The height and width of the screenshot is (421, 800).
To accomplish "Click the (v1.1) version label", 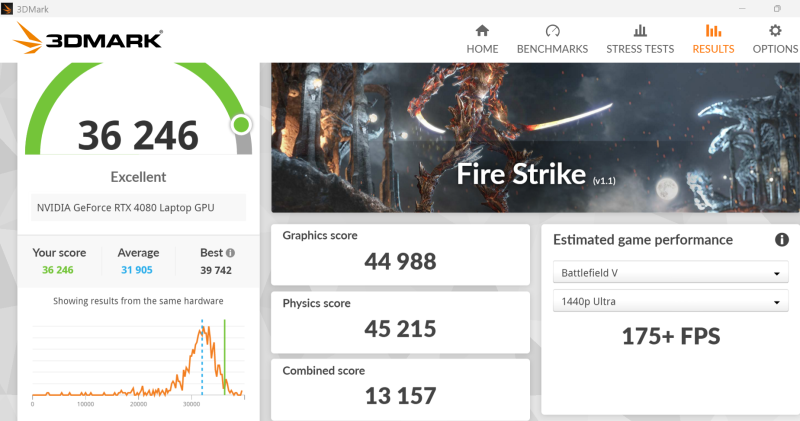I will pyautogui.click(x=604, y=181).
